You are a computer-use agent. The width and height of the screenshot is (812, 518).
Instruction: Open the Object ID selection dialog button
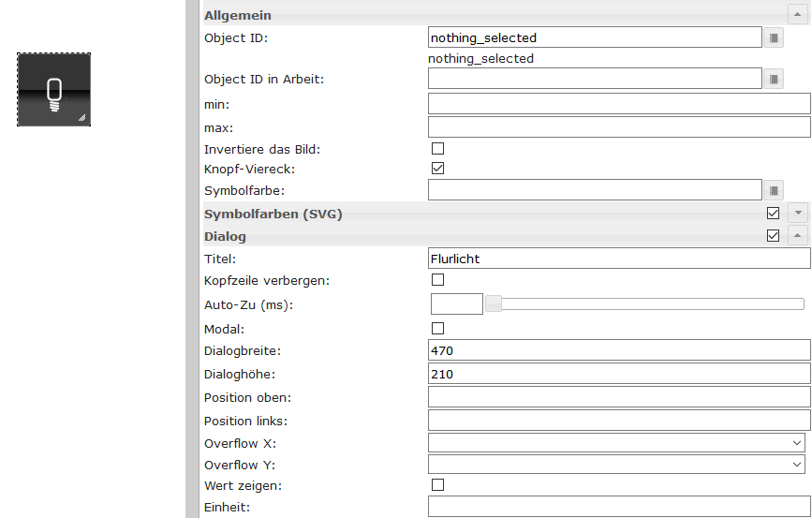(x=774, y=37)
